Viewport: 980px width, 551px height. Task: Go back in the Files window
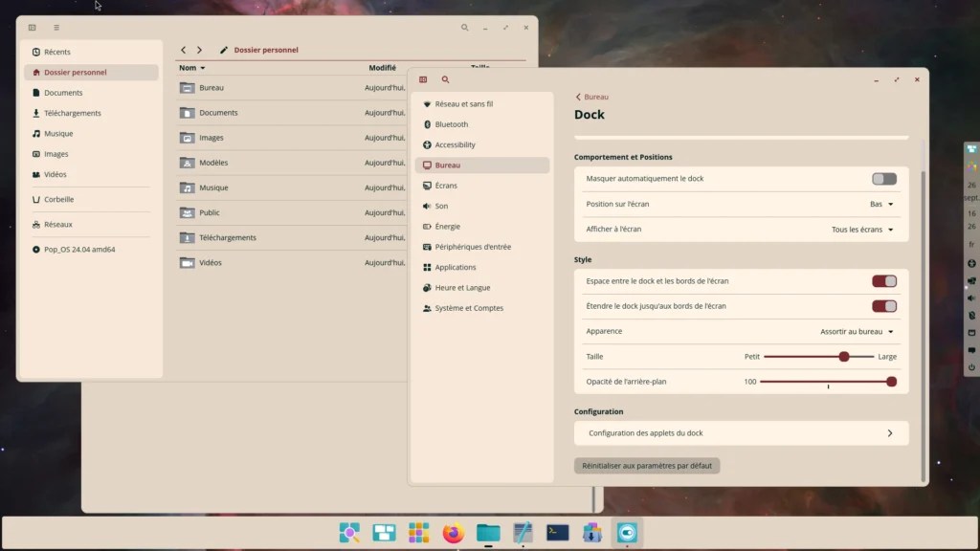tap(183, 50)
